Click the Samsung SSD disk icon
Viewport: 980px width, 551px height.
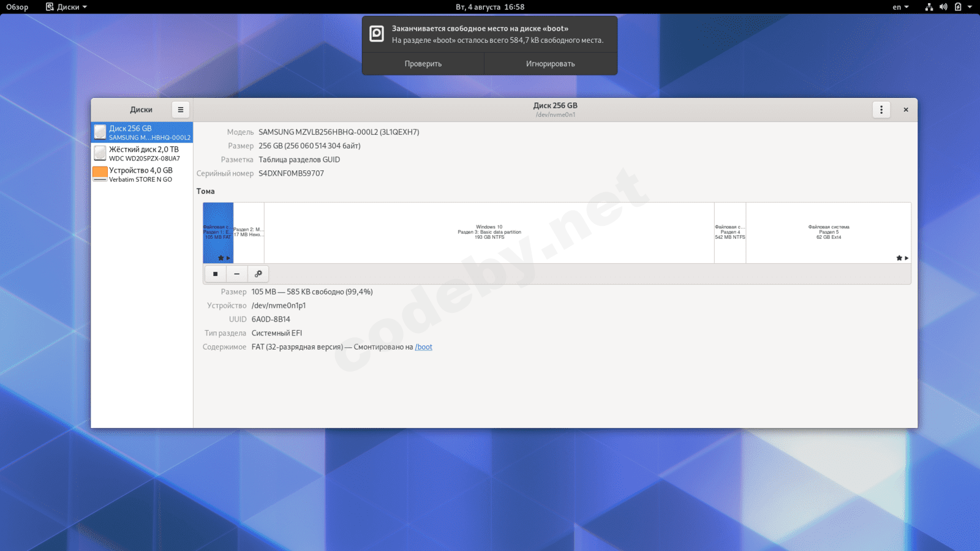click(x=100, y=132)
